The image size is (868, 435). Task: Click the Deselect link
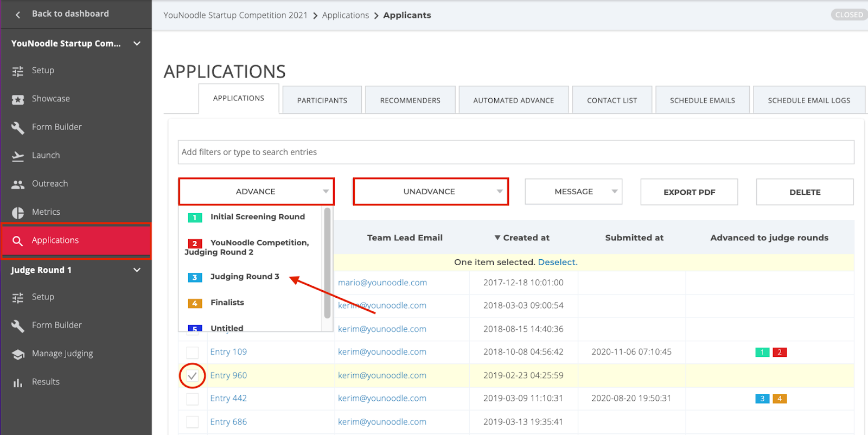point(557,262)
